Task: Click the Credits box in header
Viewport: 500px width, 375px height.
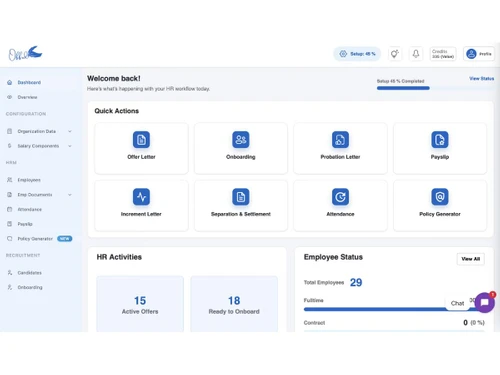Action: [443, 54]
